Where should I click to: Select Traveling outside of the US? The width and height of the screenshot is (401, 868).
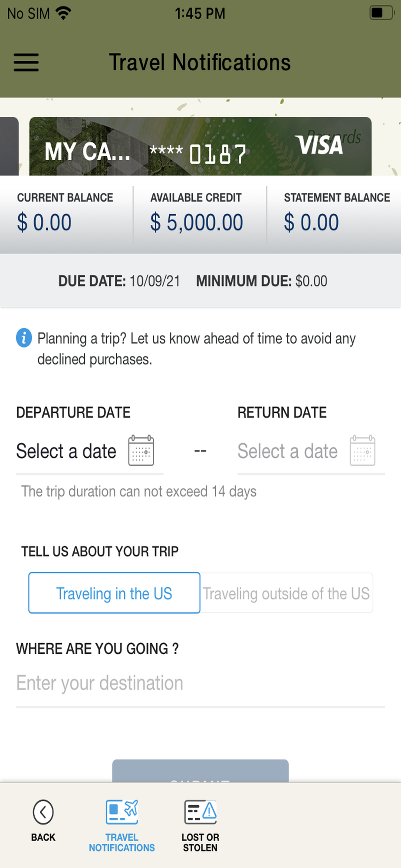[x=286, y=593]
